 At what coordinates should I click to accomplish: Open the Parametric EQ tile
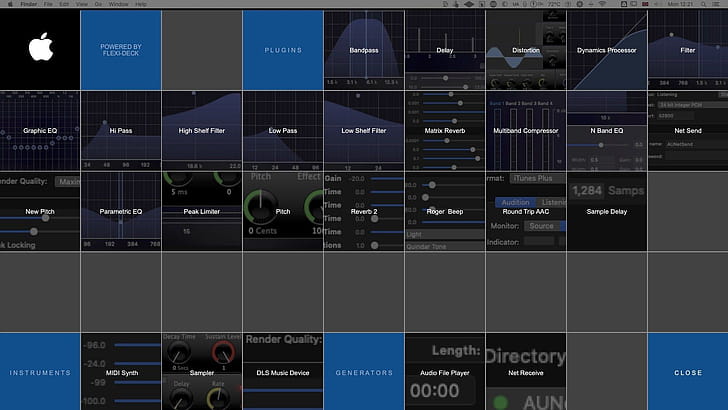121,211
